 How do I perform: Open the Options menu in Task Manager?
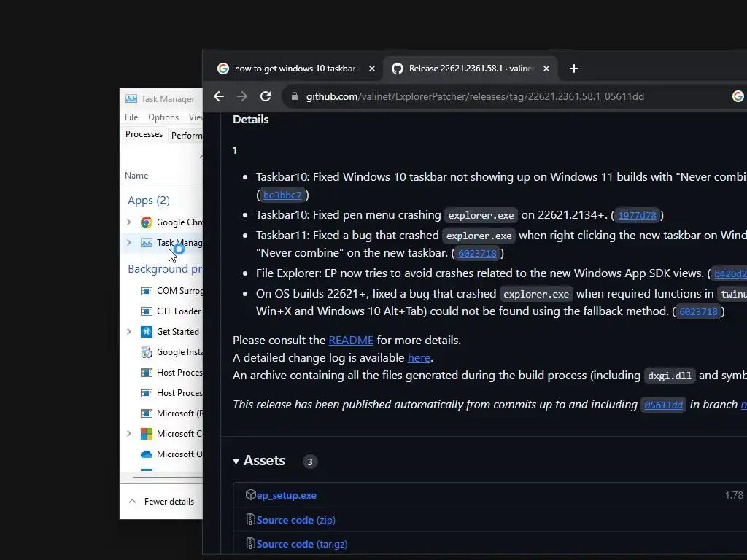[x=163, y=117]
